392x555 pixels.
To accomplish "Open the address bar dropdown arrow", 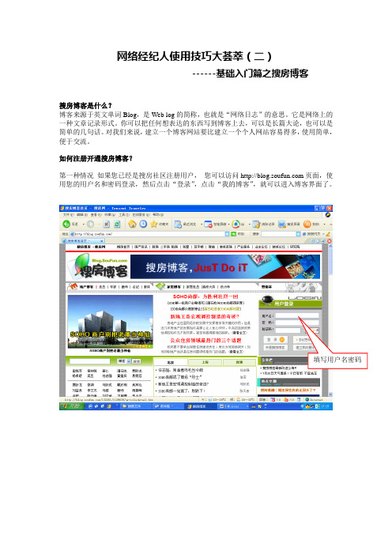I will pos(227,234).
